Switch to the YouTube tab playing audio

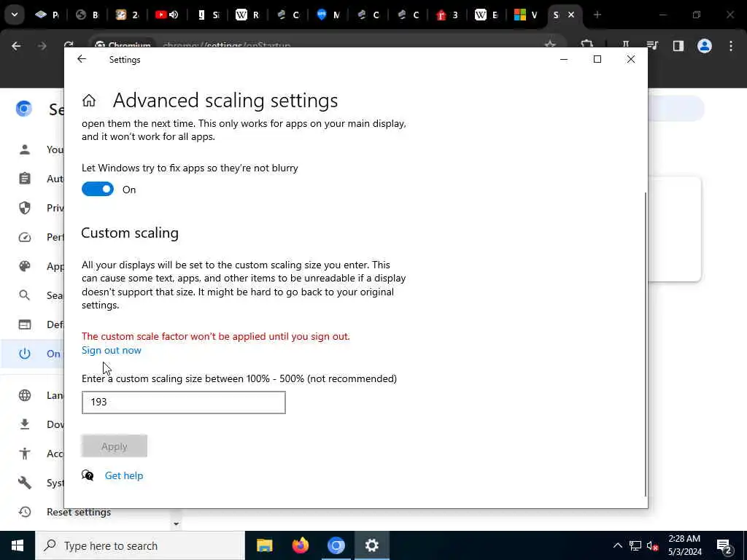tap(160, 15)
